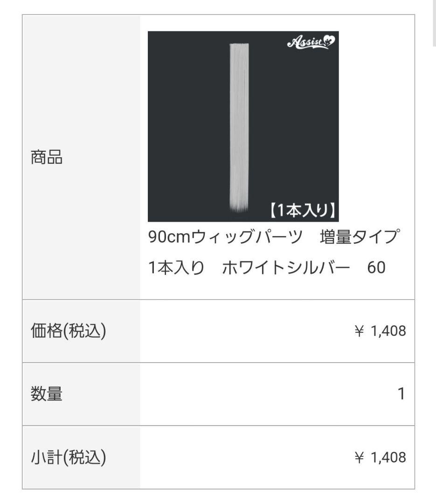Open product name 90cmウィッグパーツ 増量タイプ
436x504 pixels.
pyautogui.click(x=274, y=237)
